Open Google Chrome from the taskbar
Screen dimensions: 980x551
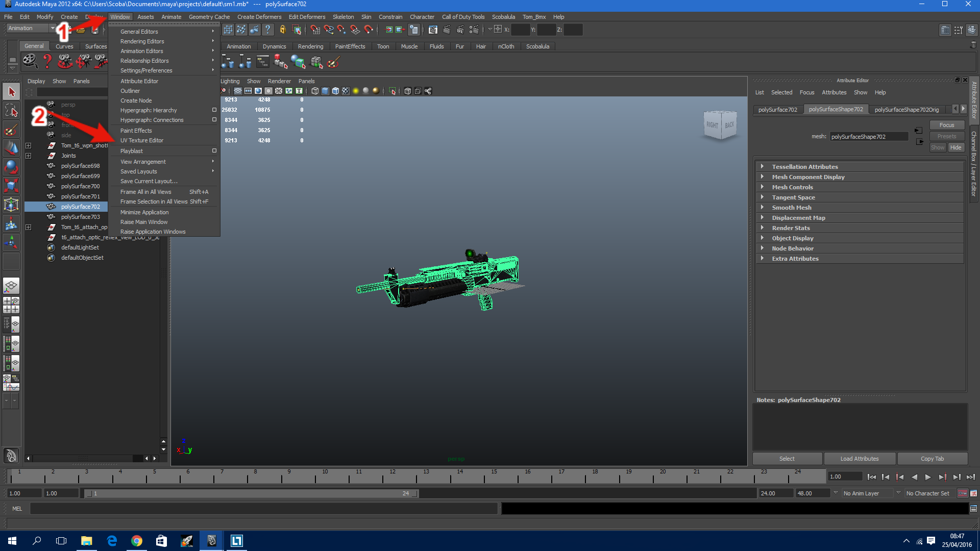pyautogui.click(x=136, y=541)
